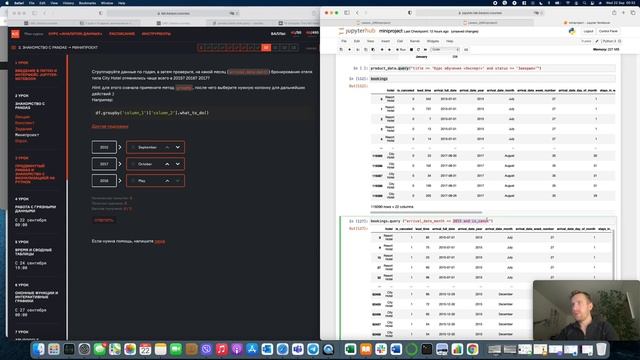Open the Jupyter Cell menu
The height and width of the screenshot is (360, 640).
[x=400, y=41]
